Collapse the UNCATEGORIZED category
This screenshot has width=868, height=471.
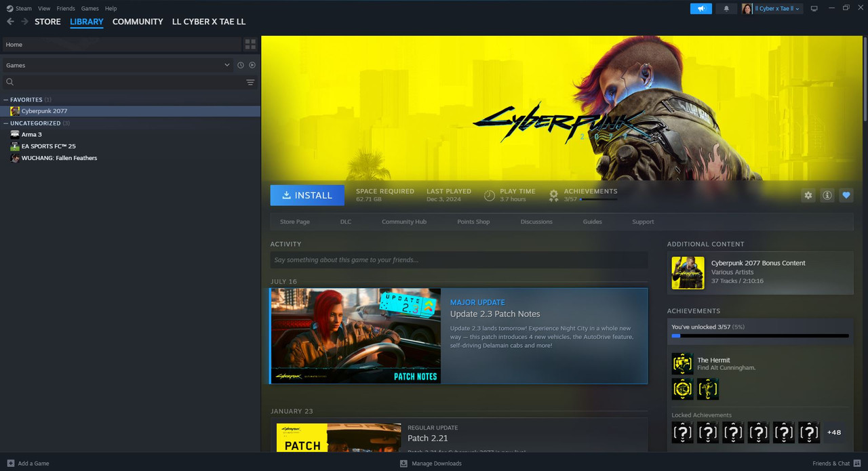tap(6, 123)
